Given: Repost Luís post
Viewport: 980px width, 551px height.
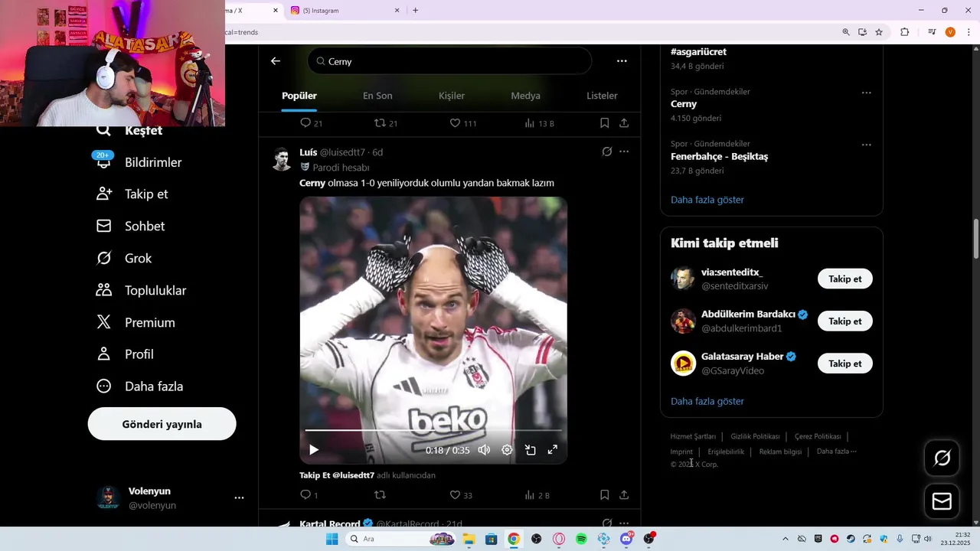Looking at the screenshot, I should pos(380,495).
